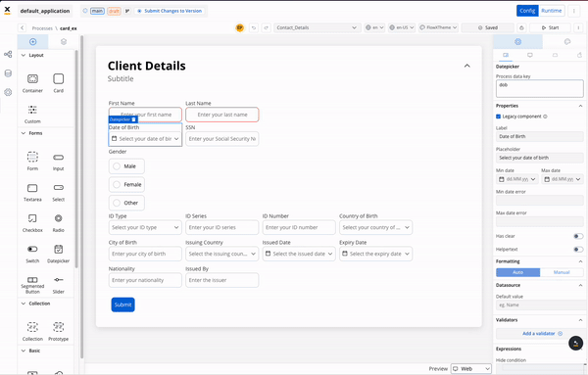Choose the Select component icon
Screen dimensions: 588x375
pyautogui.click(x=59, y=187)
